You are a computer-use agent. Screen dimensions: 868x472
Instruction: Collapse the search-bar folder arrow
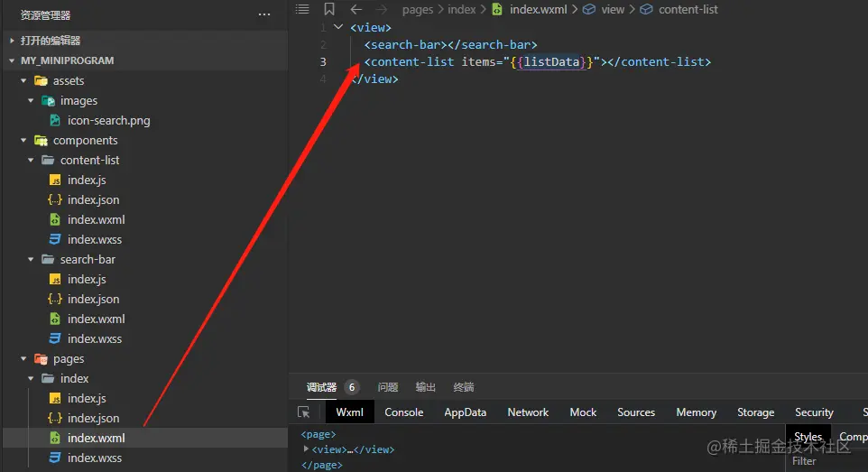coord(31,259)
